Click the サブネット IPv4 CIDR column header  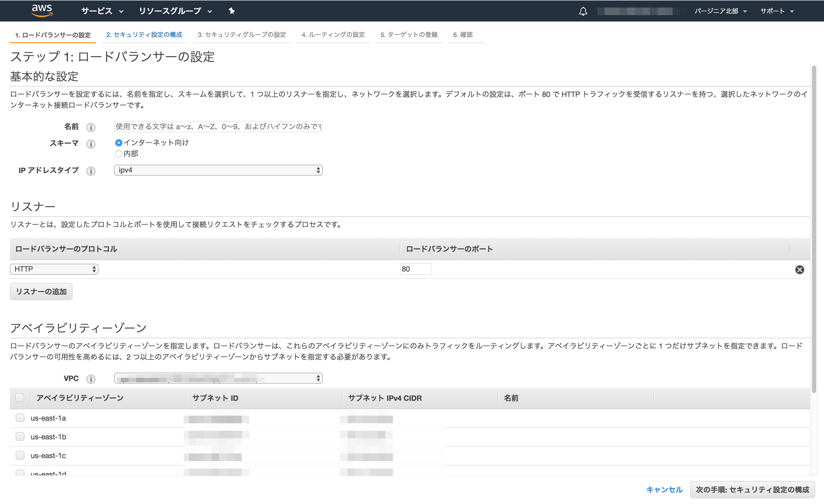(385, 398)
